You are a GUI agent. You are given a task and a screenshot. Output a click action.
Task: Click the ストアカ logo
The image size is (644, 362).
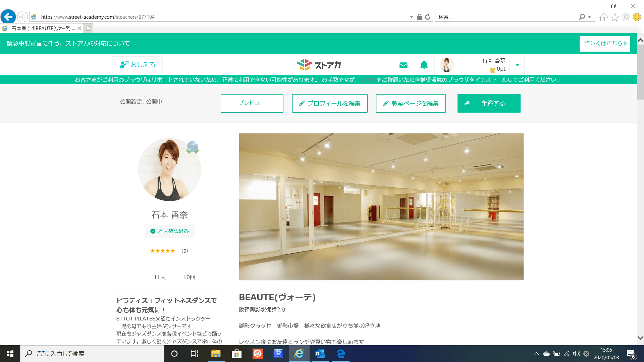319,65
